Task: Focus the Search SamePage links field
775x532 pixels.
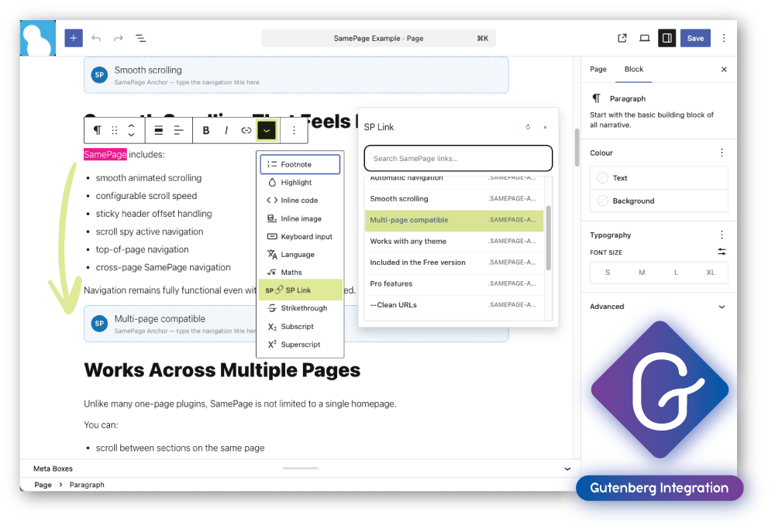Action: click(x=458, y=158)
